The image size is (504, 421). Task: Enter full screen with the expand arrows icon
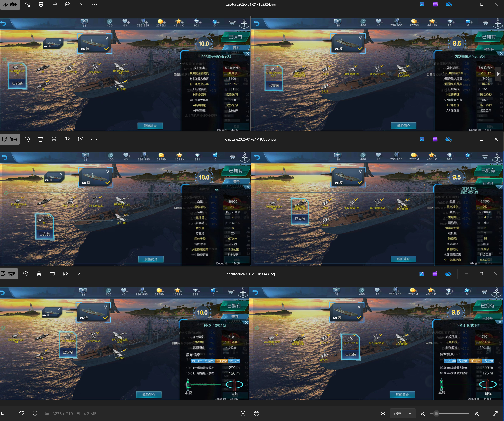[495, 413]
